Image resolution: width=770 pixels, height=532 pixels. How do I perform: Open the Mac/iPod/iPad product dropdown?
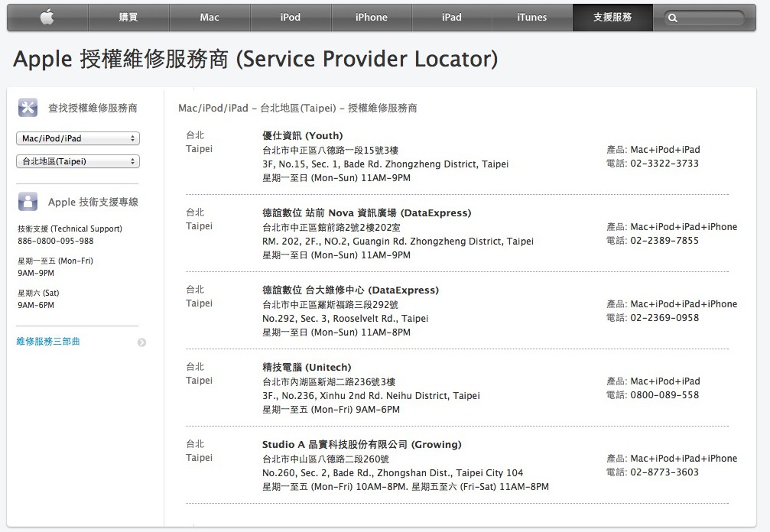coord(78,138)
